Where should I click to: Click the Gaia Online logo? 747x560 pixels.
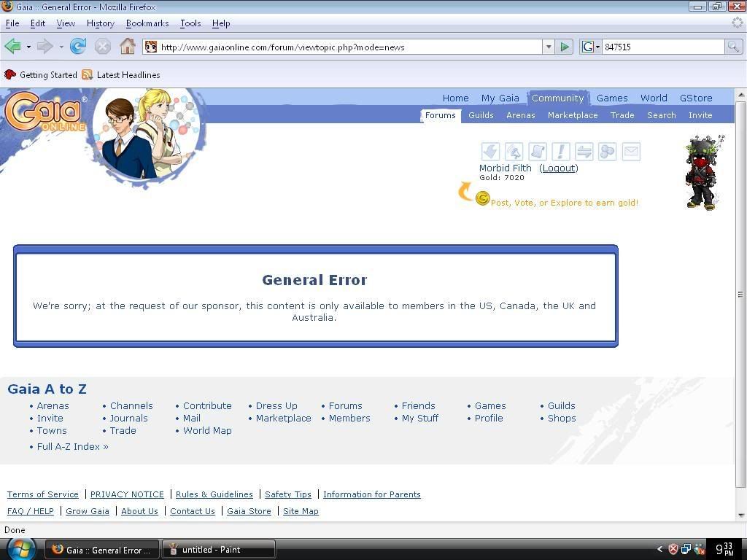[44, 113]
